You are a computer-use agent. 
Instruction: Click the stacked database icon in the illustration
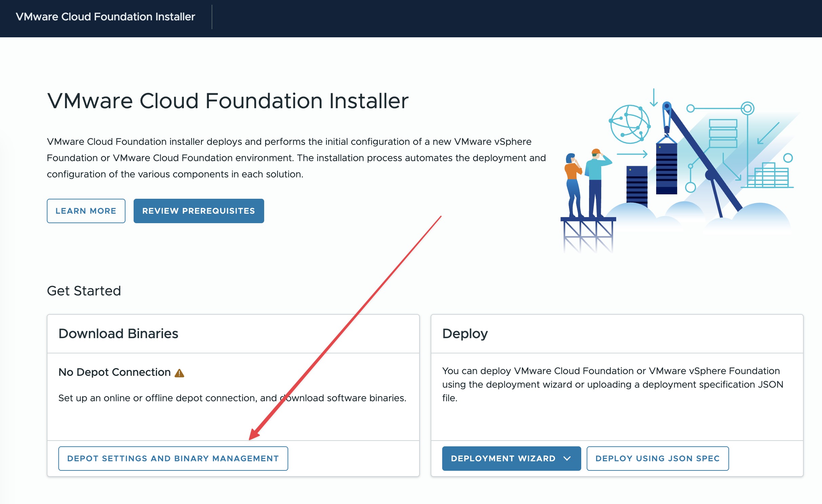click(x=723, y=133)
